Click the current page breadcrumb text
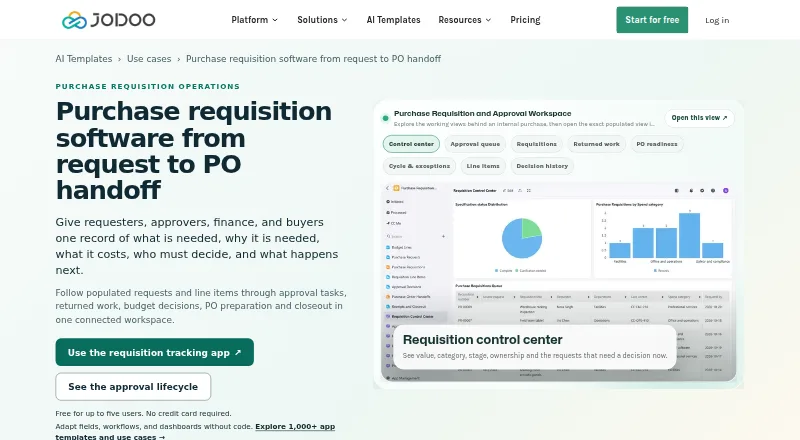 pos(313,59)
